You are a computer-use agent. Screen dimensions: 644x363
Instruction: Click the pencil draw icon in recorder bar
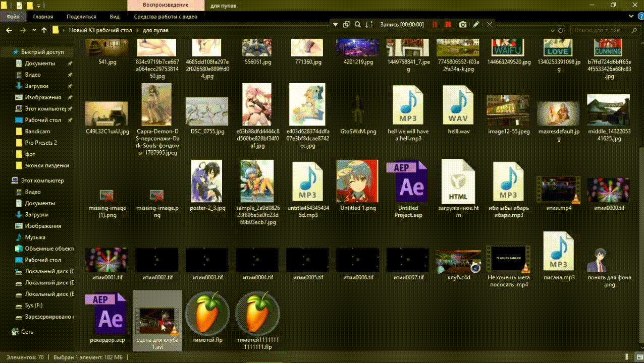(476, 24)
